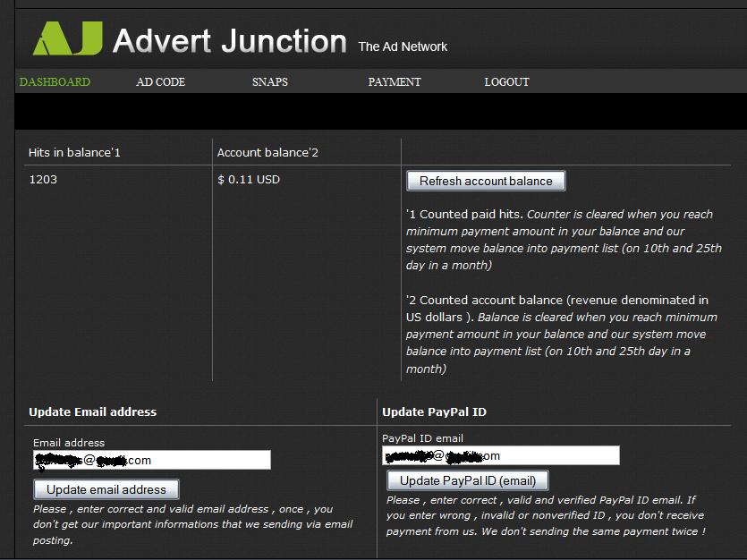Click the Update PayPal ID heading
Viewport: 747px width, 560px height.
coord(435,412)
